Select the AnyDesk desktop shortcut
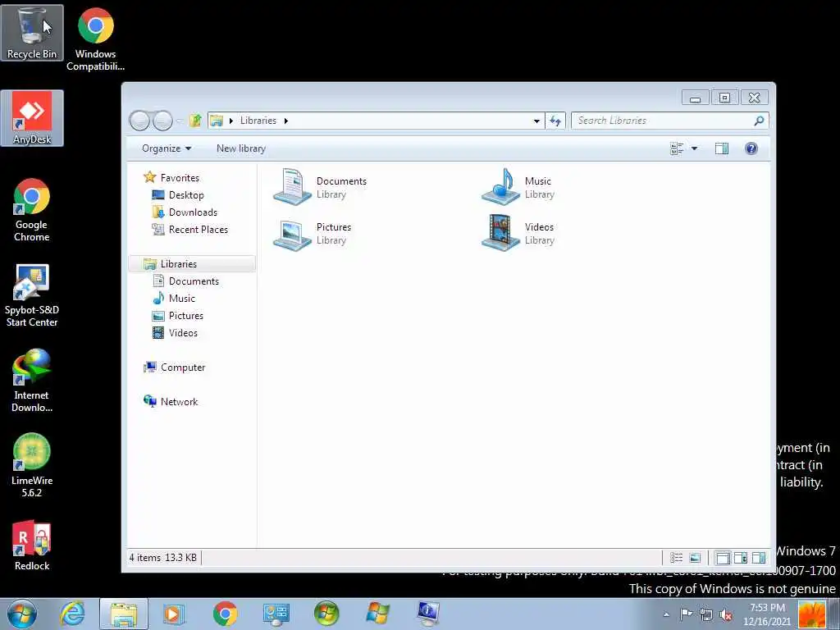Image resolution: width=840 pixels, height=630 pixels. [x=32, y=118]
